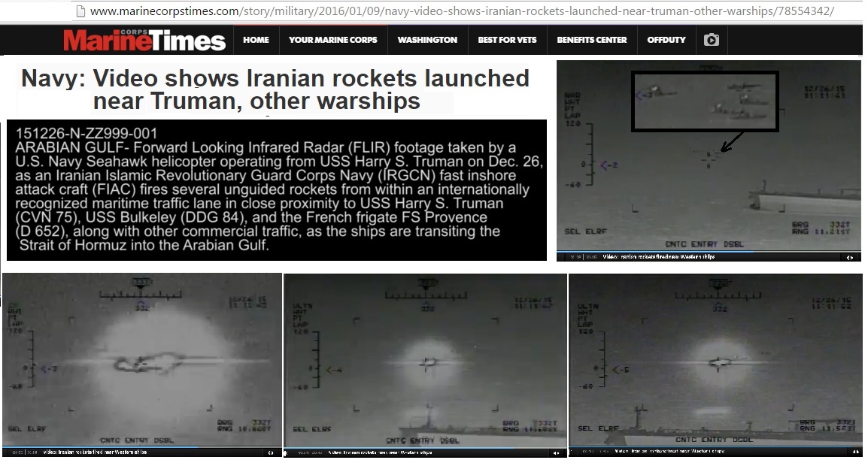Click the bottom-left video title text
The height and width of the screenshot is (466, 868).
[x=95, y=452]
